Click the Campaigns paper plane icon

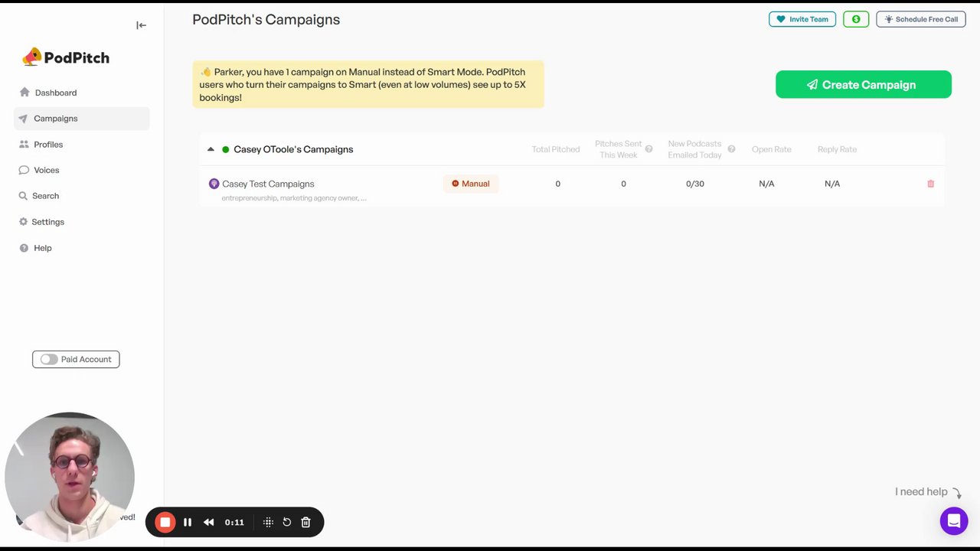coord(23,119)
